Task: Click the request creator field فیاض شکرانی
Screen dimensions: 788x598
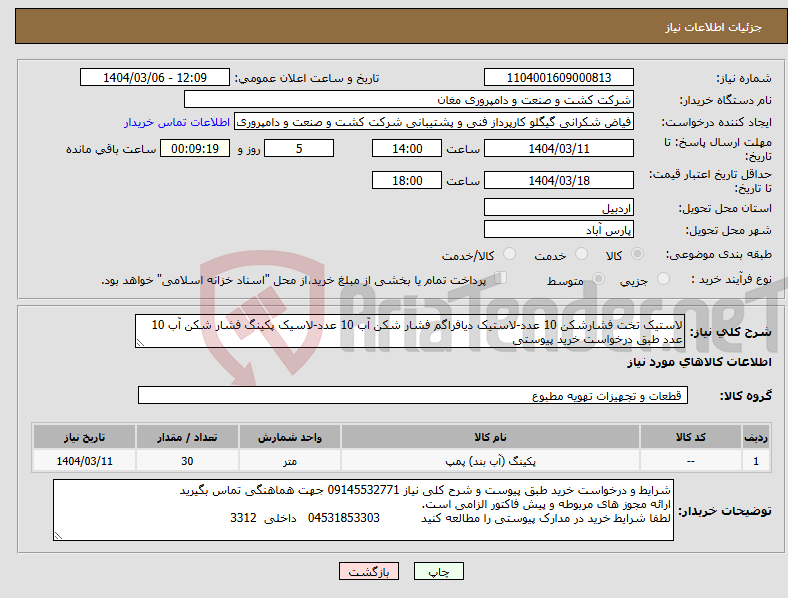Action: point(434,122)
